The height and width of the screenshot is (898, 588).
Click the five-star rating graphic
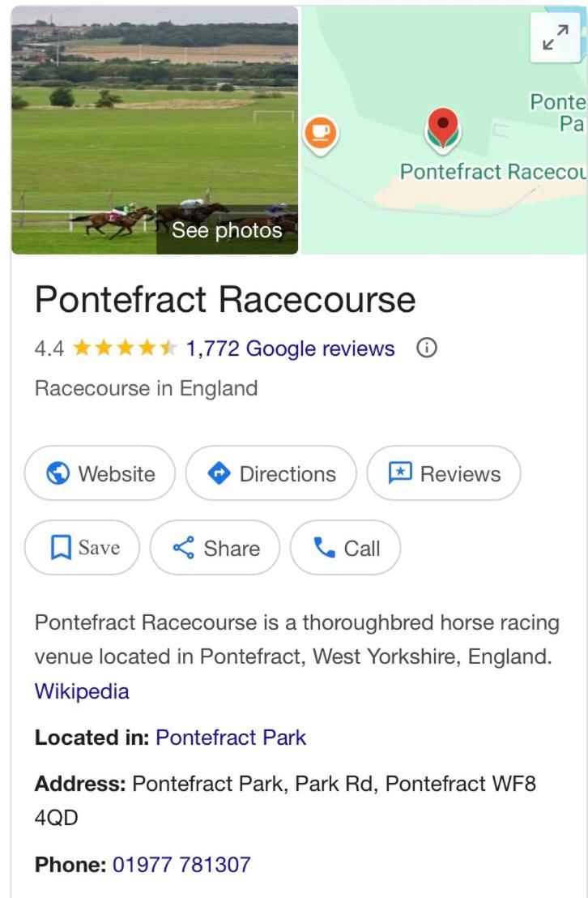[125, 348]
